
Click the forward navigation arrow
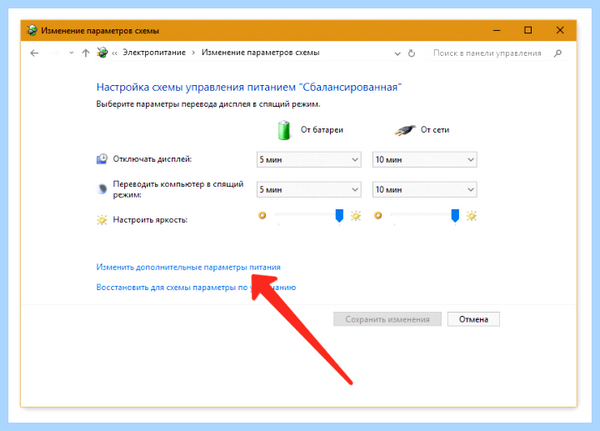coord(55,53)
